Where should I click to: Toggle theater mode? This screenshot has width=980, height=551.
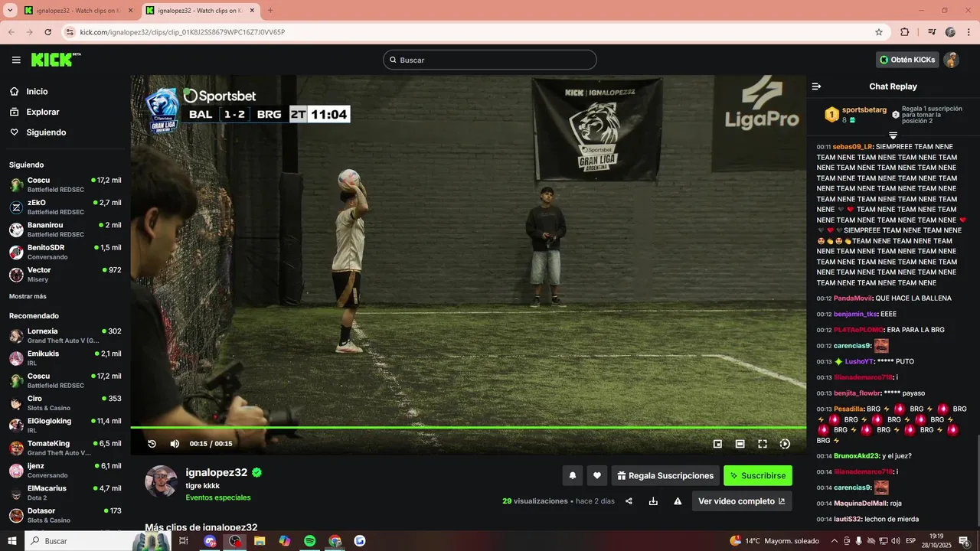(740, 444)
